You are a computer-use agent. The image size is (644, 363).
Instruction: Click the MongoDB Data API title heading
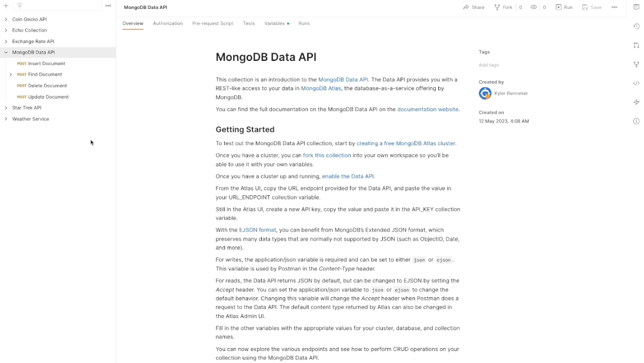pos(266,57)
